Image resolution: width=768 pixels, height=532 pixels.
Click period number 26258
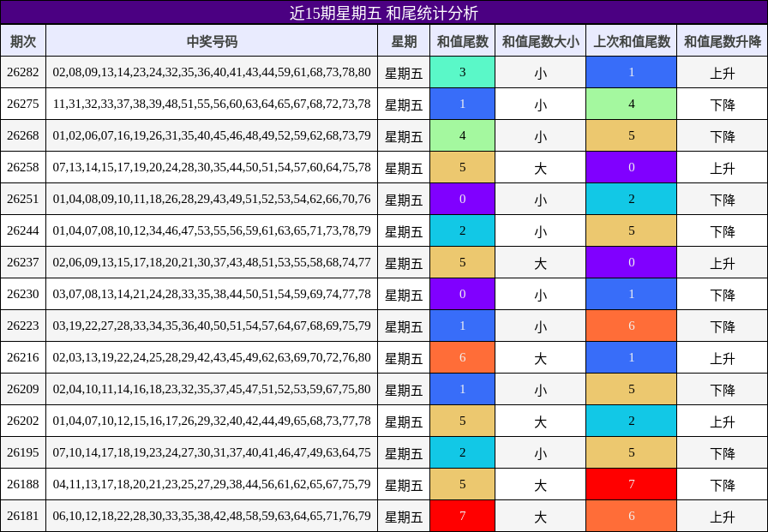[x=23, y=167]
